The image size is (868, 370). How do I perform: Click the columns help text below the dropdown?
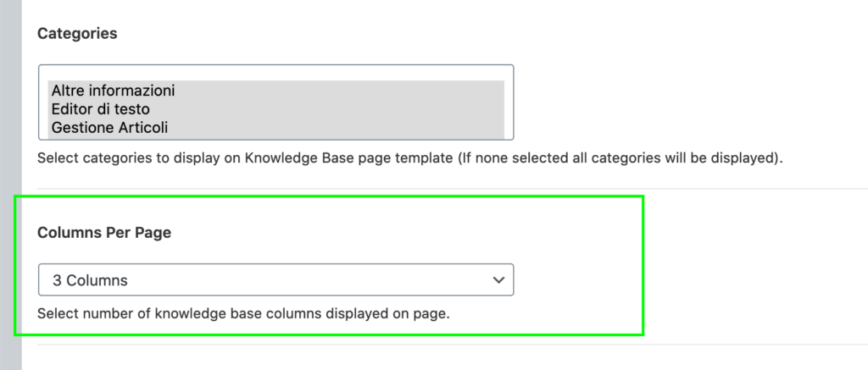coord(242,313)
